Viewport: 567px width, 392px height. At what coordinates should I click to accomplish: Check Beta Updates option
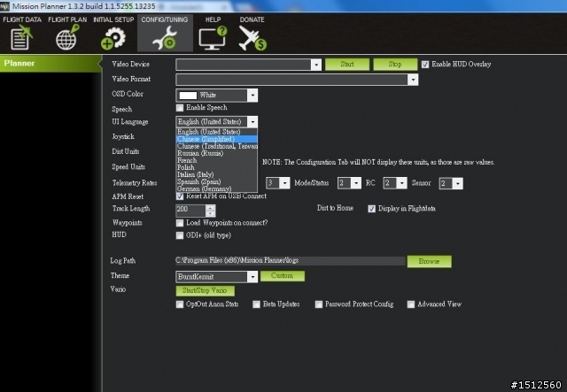(x=256, y=304)
